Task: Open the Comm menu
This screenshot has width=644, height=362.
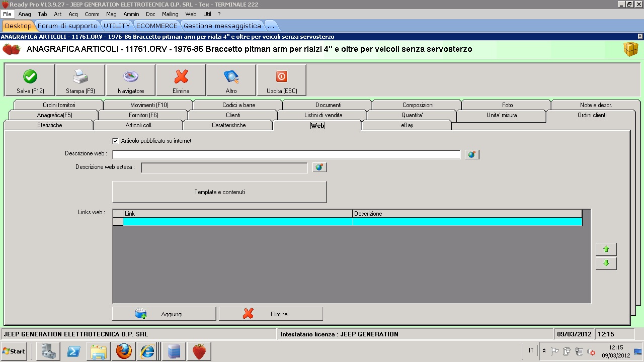Action: tap(92, 15)
